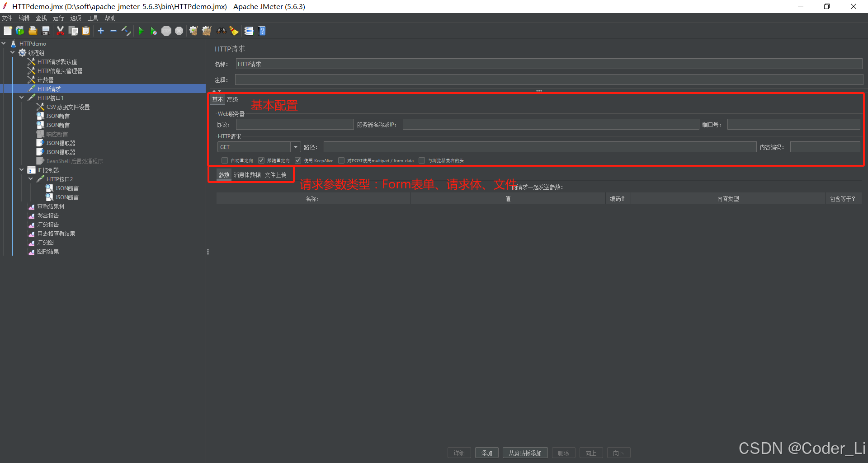Open the 帮助 menu
Image resolution: width=868 pixels, height=463 pixels.
click(110, 18)
